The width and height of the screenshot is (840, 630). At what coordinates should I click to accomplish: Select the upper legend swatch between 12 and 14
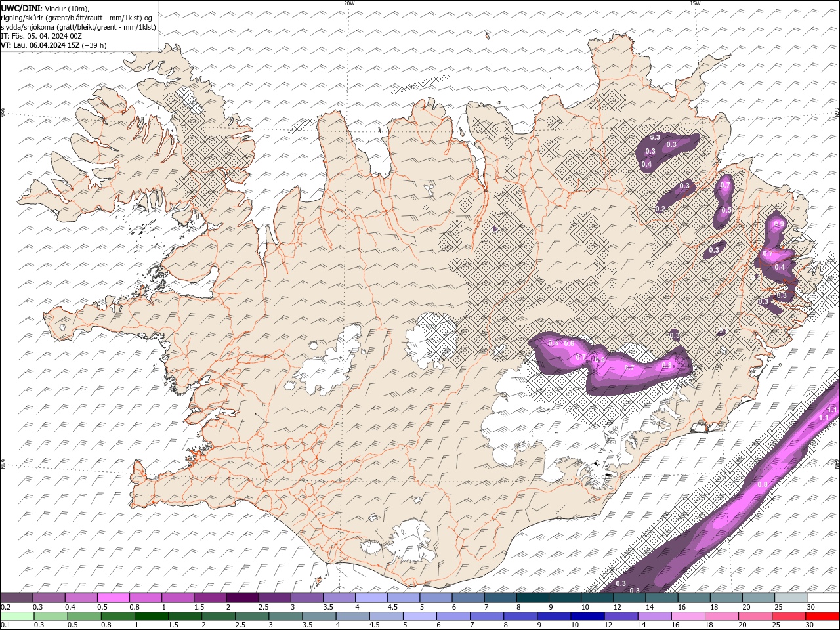pyautogui.click(x=629, y=598)
